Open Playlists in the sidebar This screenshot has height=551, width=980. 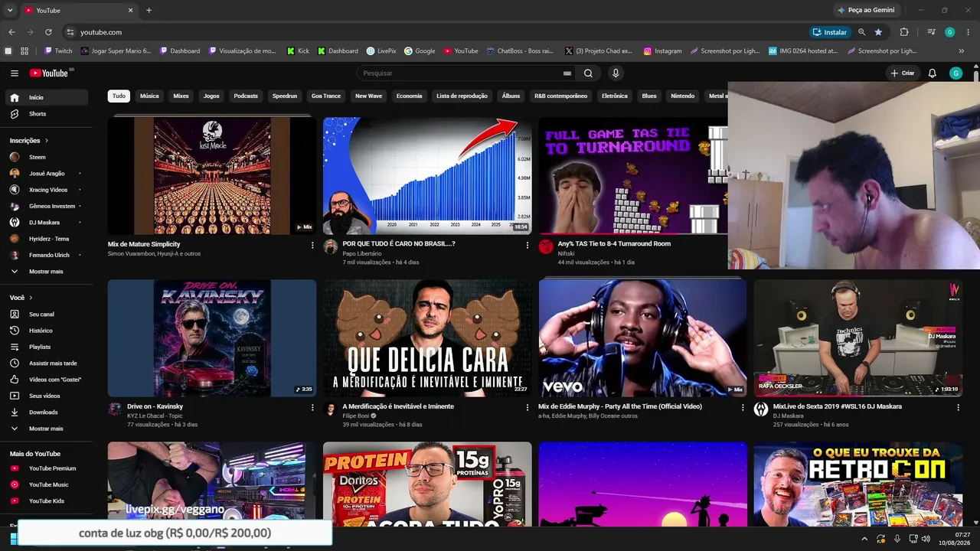[47, 347]
